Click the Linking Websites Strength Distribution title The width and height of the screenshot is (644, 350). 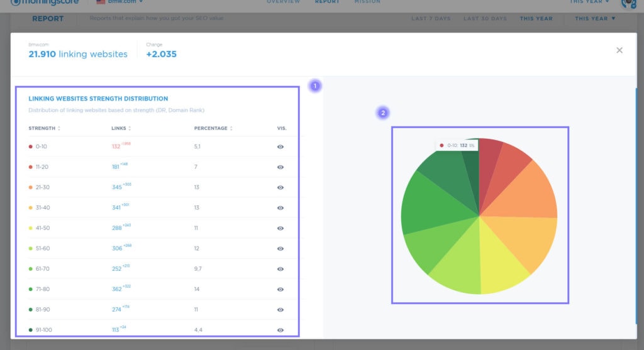point(98,99)
